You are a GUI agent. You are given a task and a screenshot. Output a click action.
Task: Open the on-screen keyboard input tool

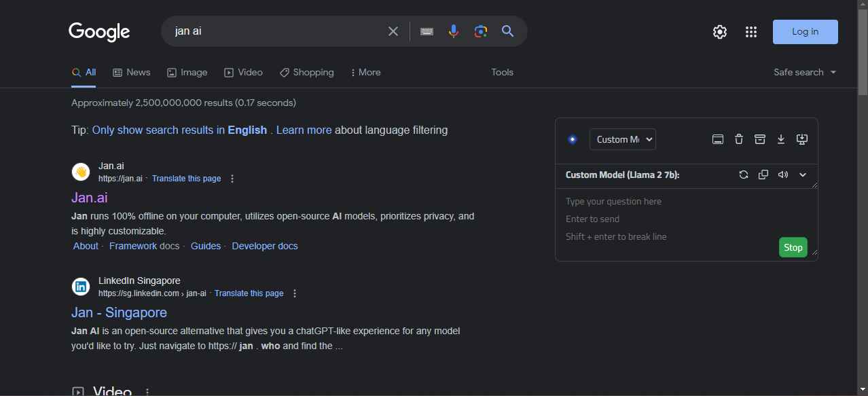coord(427,31)
